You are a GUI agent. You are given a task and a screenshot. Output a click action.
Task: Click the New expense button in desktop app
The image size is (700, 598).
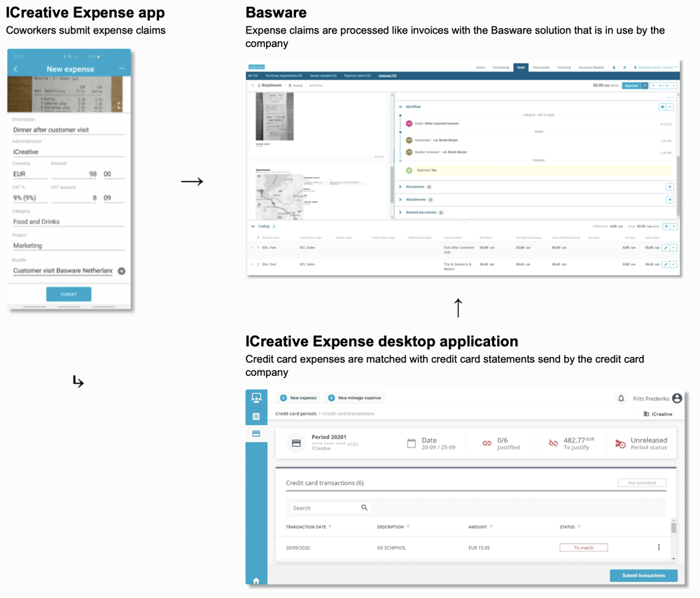(x=297, y=398)
